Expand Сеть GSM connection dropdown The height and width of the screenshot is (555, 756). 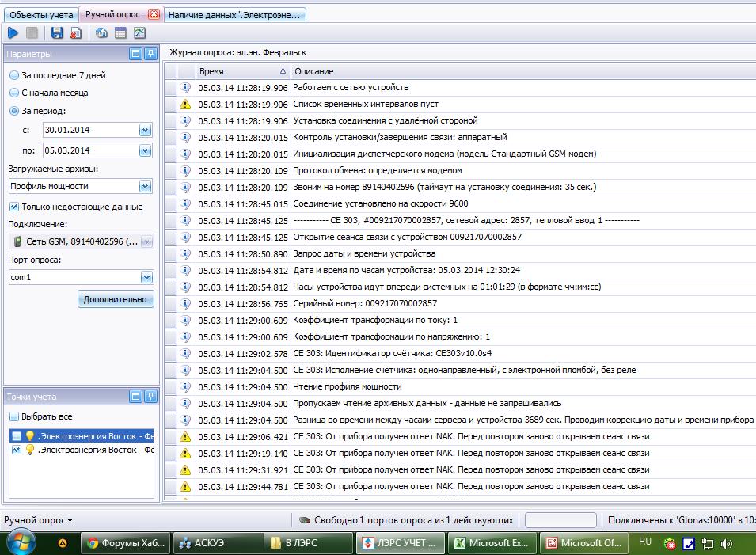point(147,241)
